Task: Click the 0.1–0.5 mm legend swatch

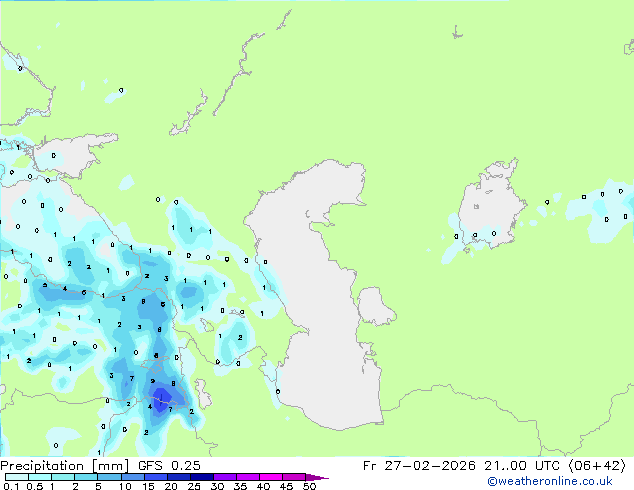Action: pyautogui.click(x=17, y=477)
